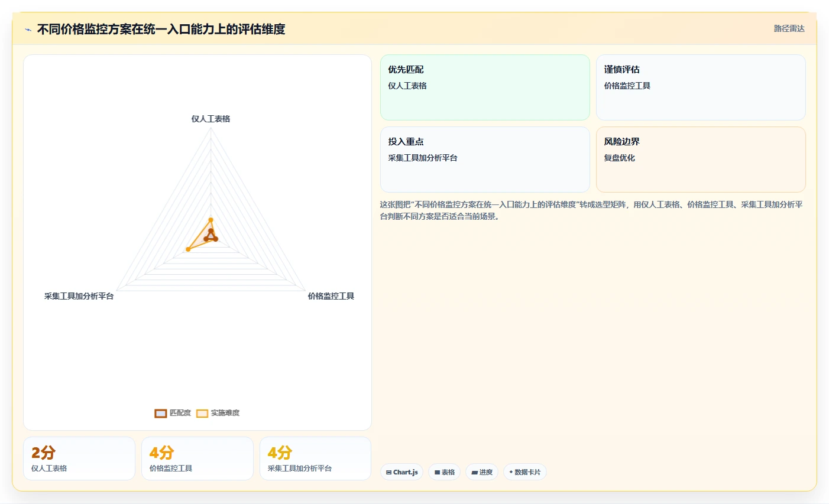The image size is (829, 504).
Task: Click 仅人工表格 text in 优先匹配 card
Action: [x=407, y=86]
